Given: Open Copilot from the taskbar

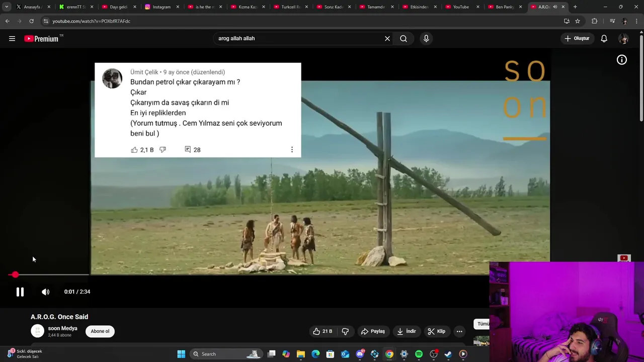Looking at the screenshot, I should [x=286, y=354].
